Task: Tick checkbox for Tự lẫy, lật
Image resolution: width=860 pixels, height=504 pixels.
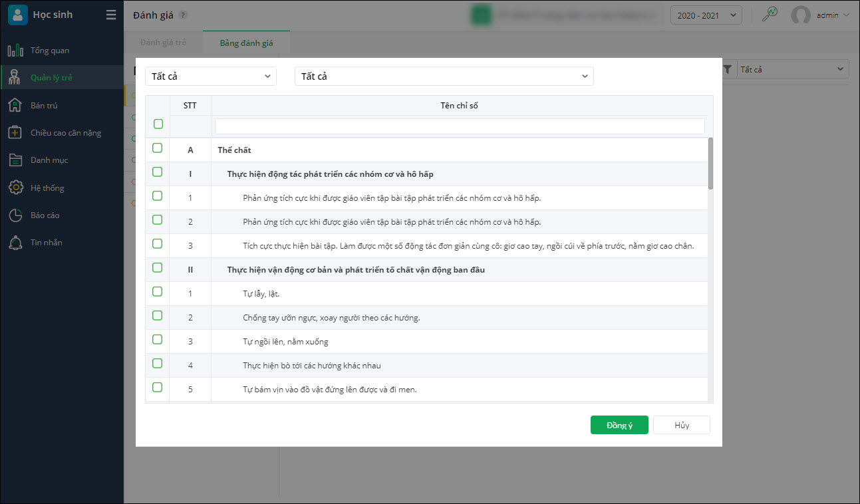Action: pyautogui.click(x=157, y=291)
